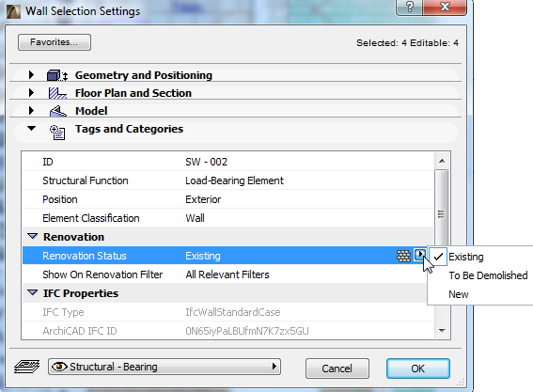The image size is (533, 392).
Task: Click the Help question mark button
Action: [410, 7]
